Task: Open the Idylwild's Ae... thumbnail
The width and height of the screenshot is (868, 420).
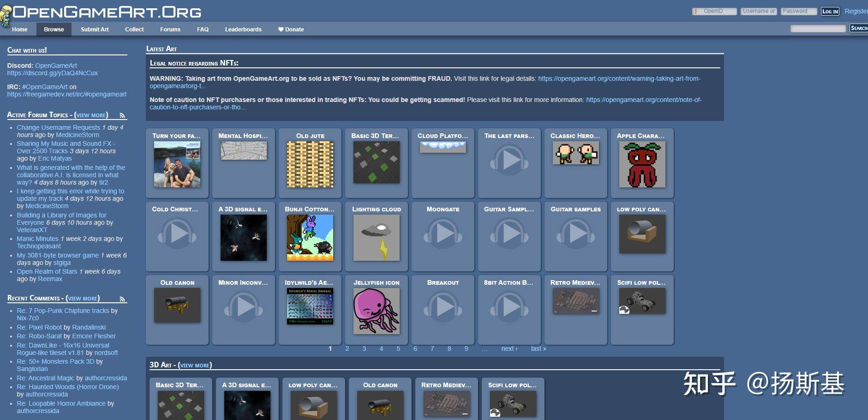Action: tap(310, 306)
